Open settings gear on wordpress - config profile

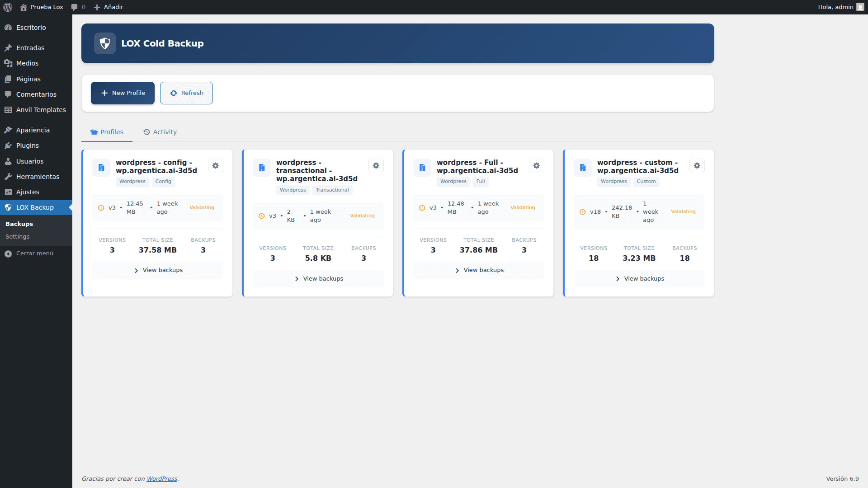tap(215, 165)
